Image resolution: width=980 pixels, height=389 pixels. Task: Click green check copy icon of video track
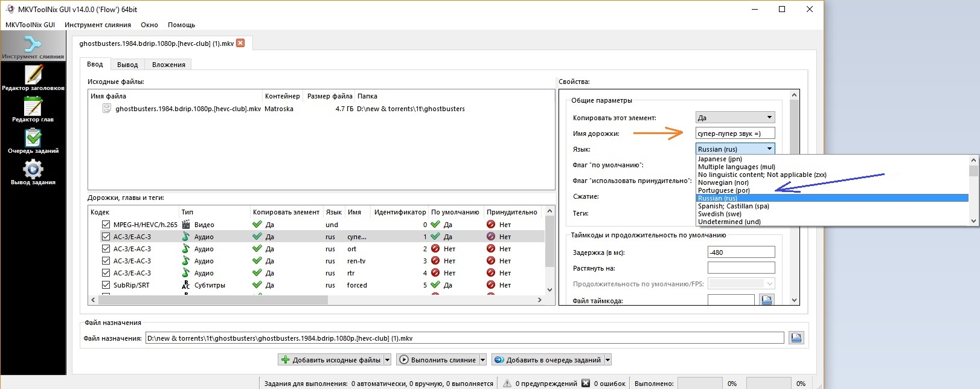pyautogui.click(x=257, y=225)
